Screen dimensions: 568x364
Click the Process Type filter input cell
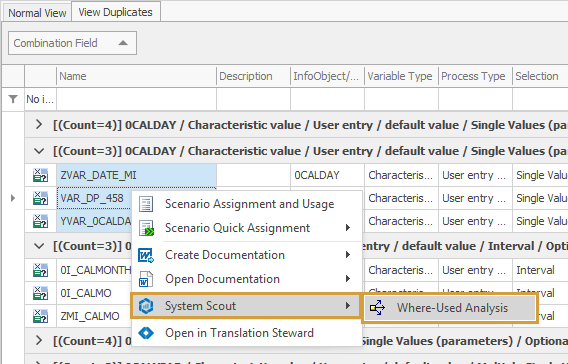(475, 99)
